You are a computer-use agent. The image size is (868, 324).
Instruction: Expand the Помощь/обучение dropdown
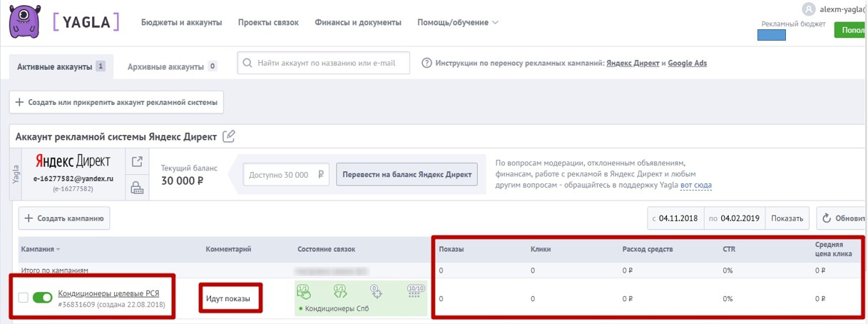point(458,23)
